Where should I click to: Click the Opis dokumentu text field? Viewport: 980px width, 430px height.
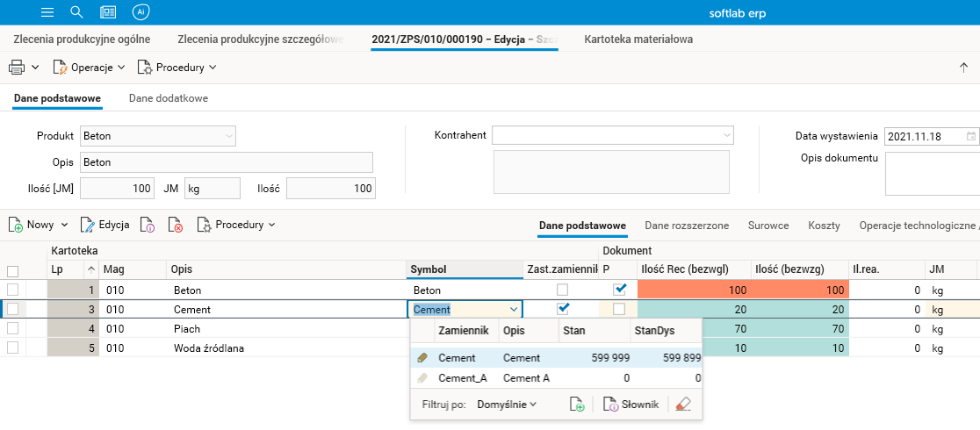[931, 173]
